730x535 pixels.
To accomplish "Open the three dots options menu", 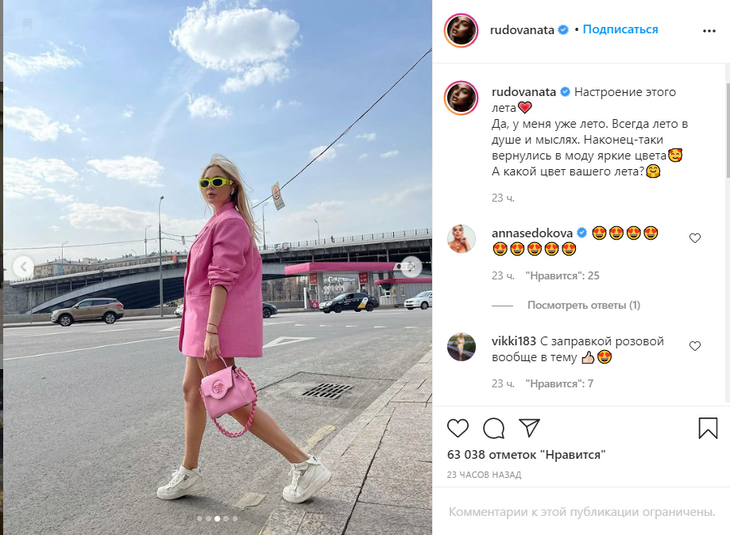I will pyautogui.click(x=709, y=31).
